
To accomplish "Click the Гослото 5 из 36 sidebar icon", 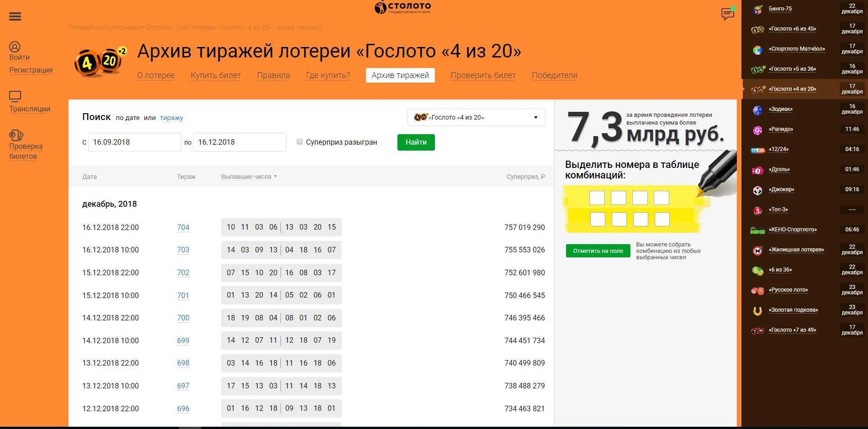I will tap(758, 70).
